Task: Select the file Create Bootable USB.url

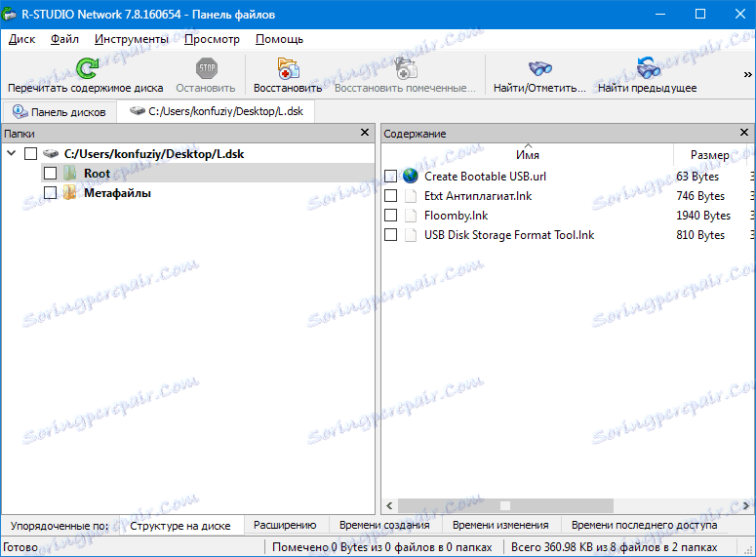Action: [x=485, y=177]
